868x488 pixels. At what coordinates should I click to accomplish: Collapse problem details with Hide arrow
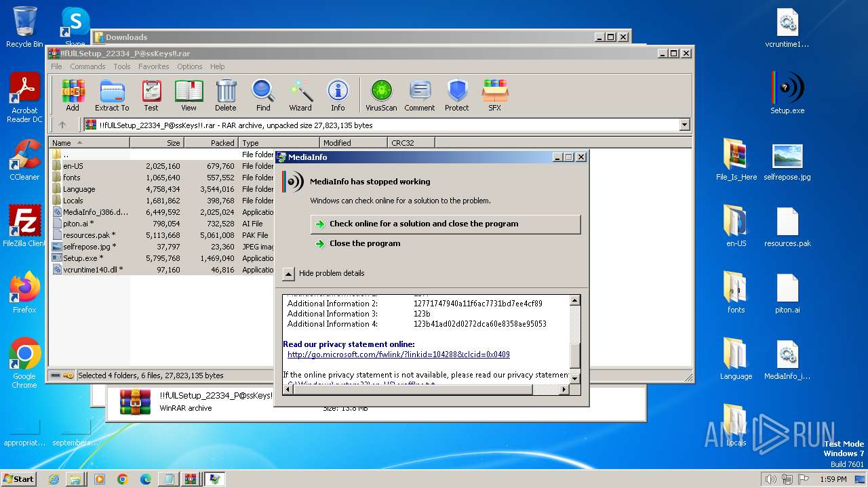(x=288, y=274)
